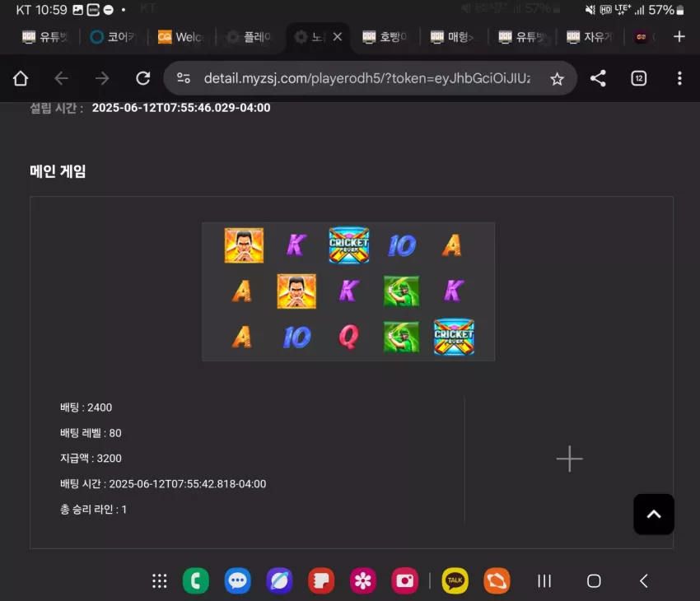This screenshot has width=700, height=601.
Task: Click the browser forward arrow
Action: point(102,78)
